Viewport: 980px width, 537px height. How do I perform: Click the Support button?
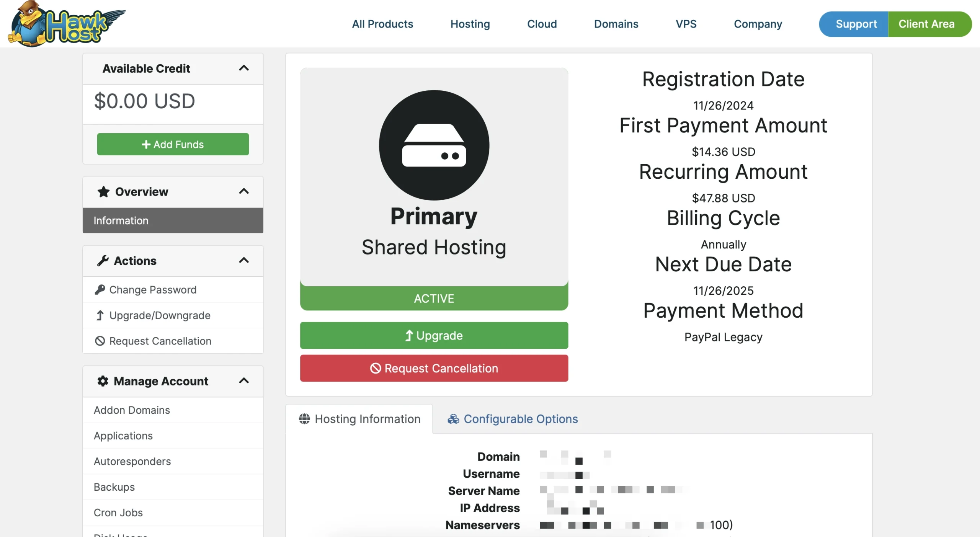pyautogui.click(x=854, y=24)
